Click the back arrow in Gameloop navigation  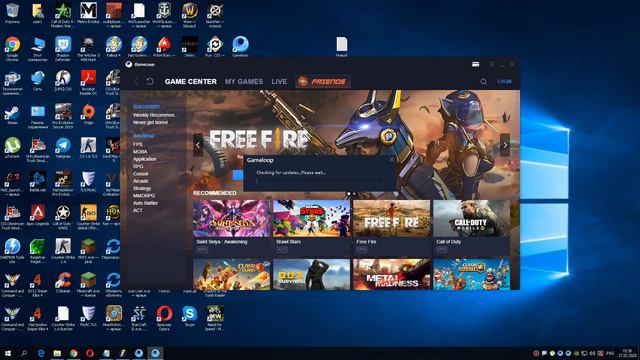[x=136, y=82]
